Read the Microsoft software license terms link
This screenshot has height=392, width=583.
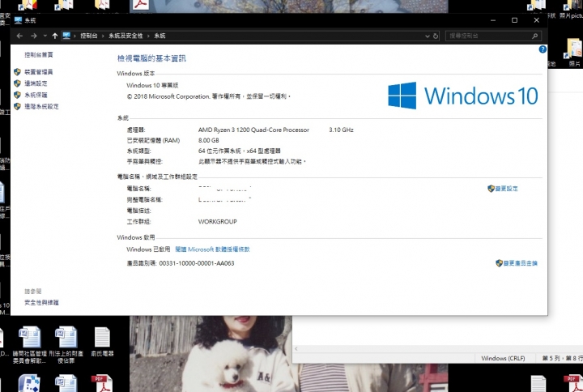pos(212,249)
